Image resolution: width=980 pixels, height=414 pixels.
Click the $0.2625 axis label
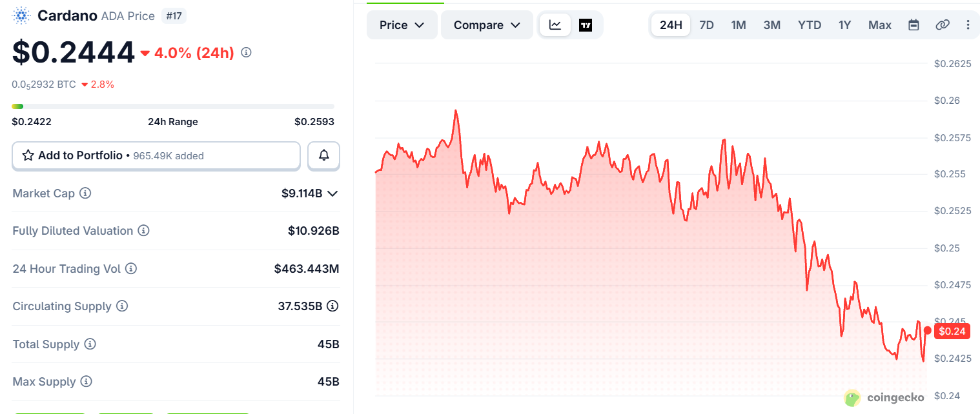pos(952,63)
